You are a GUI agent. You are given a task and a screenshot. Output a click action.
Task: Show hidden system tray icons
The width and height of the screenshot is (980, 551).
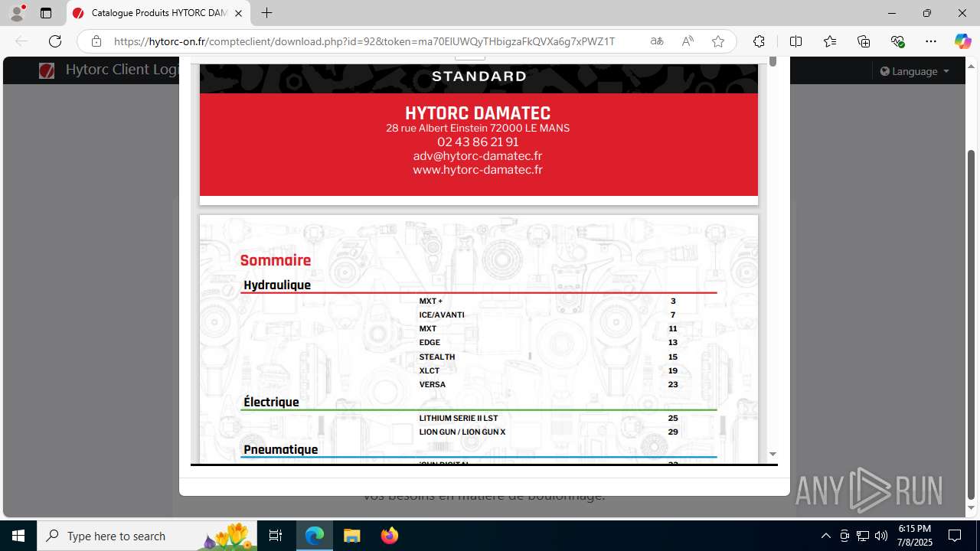tap(825, 536)
